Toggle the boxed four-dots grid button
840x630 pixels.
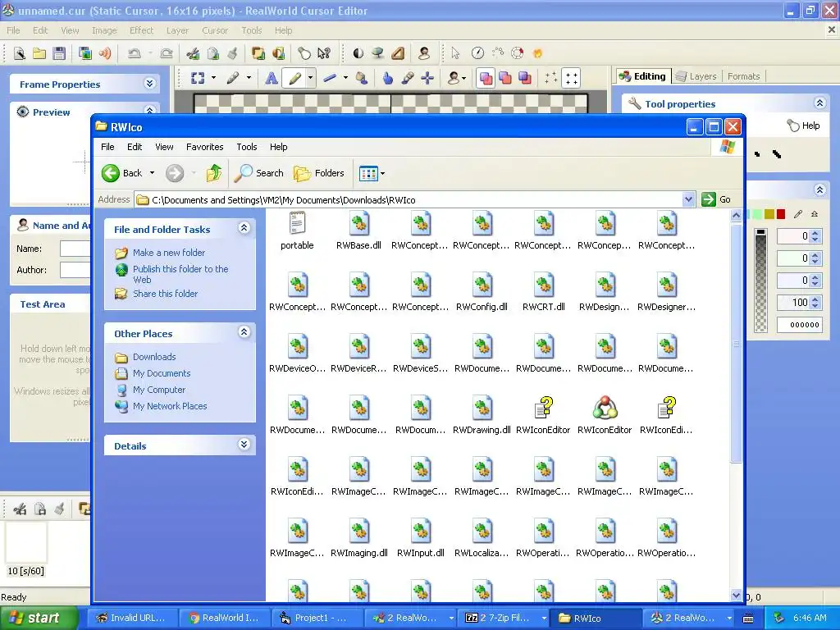[571, 78]
